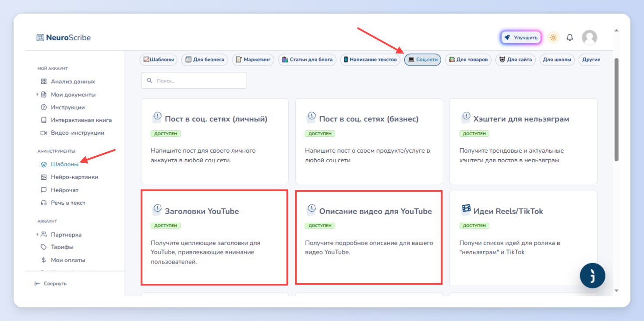The image size is (644, 321).
Task: Click the Инструкции question-mark icon
Action: [43, 107]
